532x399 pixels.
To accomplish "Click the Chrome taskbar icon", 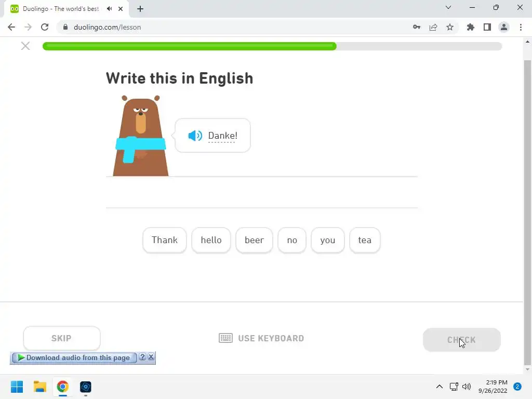I will point(63,387).
